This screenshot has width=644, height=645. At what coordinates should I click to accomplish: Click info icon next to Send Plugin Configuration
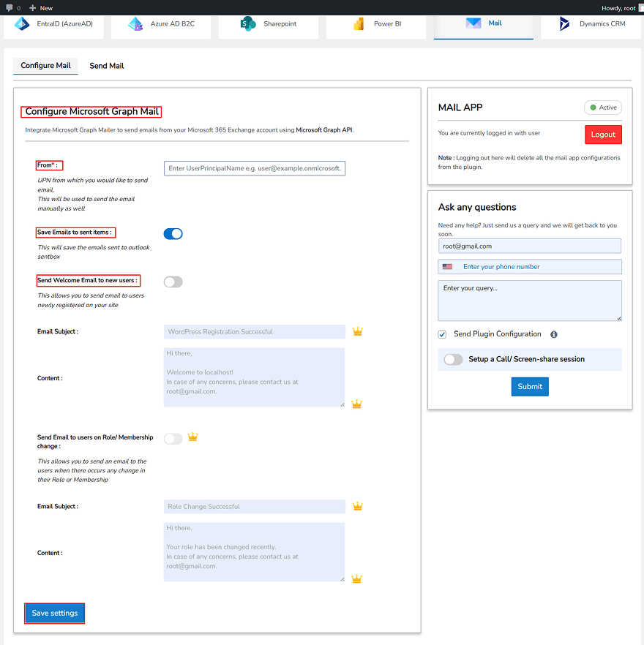(x=554, y=334)
